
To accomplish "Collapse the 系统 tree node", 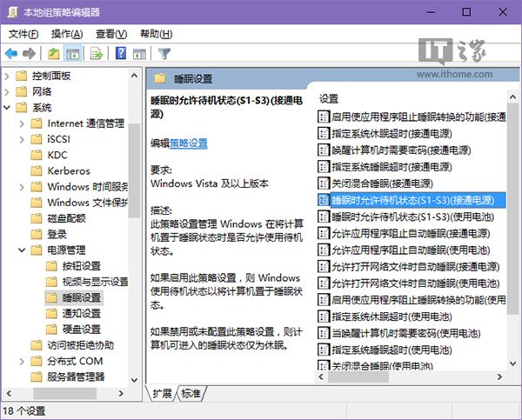I will pos(7,108).
